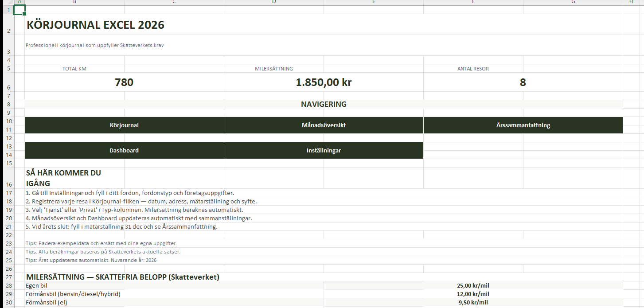Select column G header

point(573,2)
